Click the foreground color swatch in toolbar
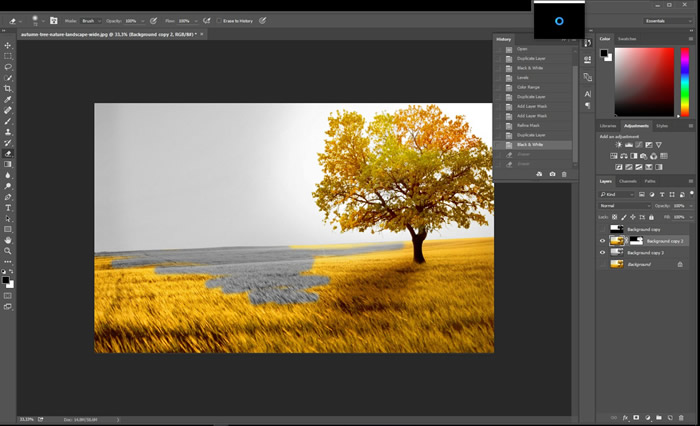The height and width of the screenshot is (426, 700). pos(5,280)
